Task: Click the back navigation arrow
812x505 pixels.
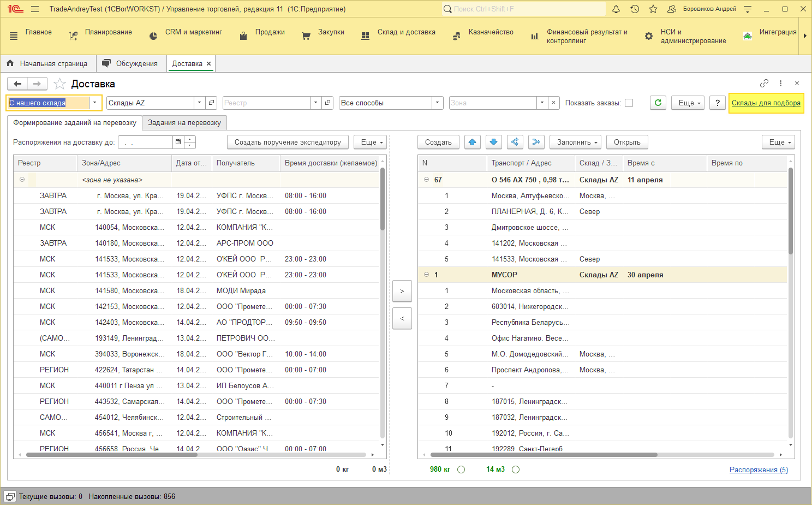Action: pos(17,84)
